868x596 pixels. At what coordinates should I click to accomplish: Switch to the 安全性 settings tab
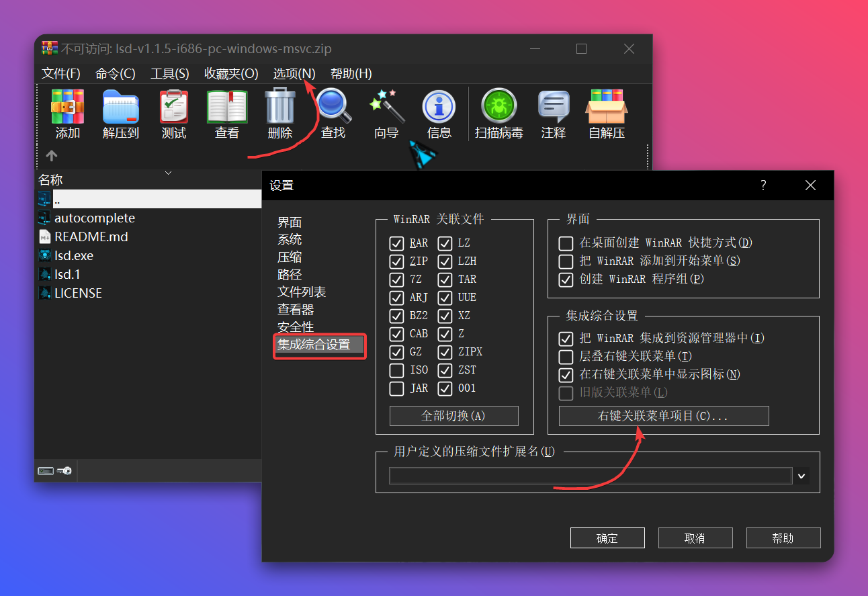296,327
